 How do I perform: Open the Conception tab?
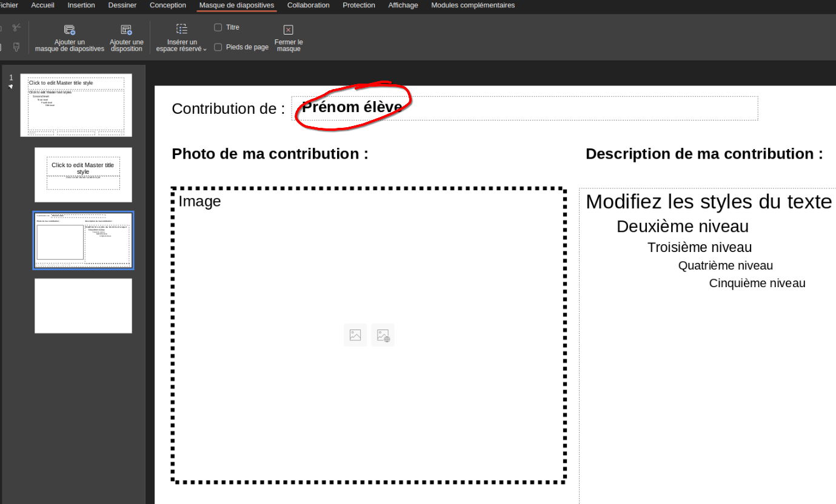(168, 5)
